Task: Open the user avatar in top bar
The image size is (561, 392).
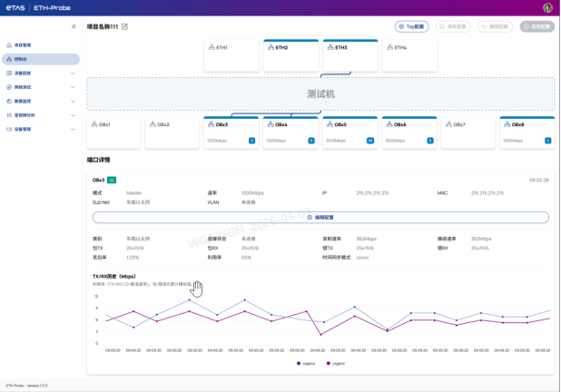Action: click(x=547, y=7)
